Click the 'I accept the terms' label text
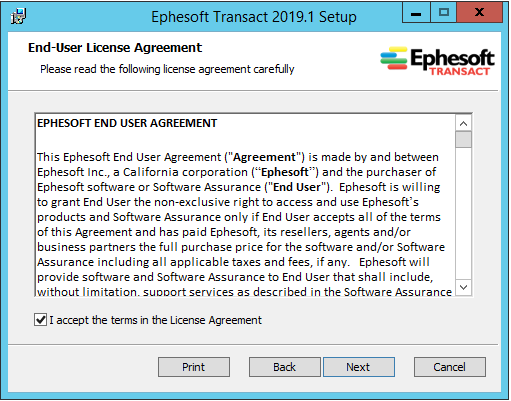Viewport: 511px width, 401px height. 156,320
